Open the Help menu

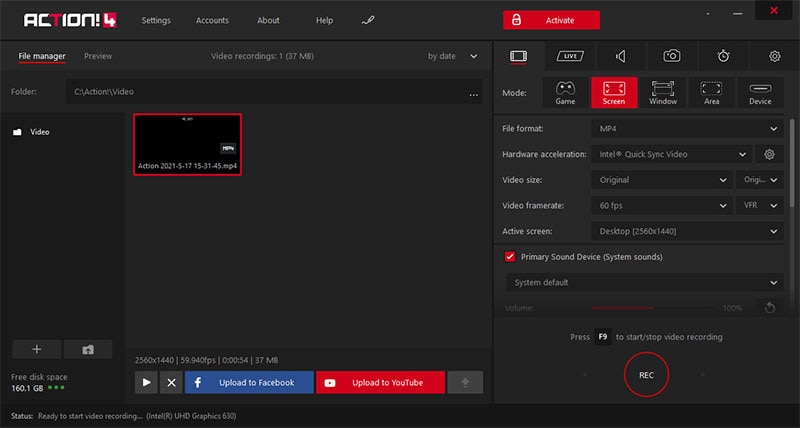click(x=324, y=20)
